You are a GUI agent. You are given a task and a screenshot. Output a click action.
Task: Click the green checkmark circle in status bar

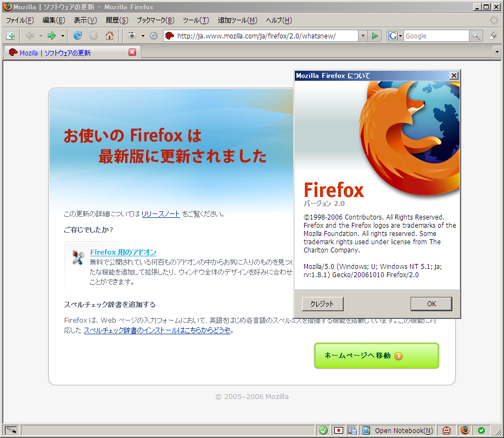(323, 430)
